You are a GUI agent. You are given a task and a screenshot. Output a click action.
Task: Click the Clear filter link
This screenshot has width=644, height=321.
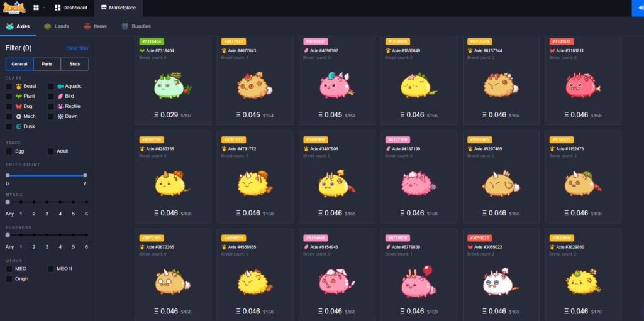(77, 48)
